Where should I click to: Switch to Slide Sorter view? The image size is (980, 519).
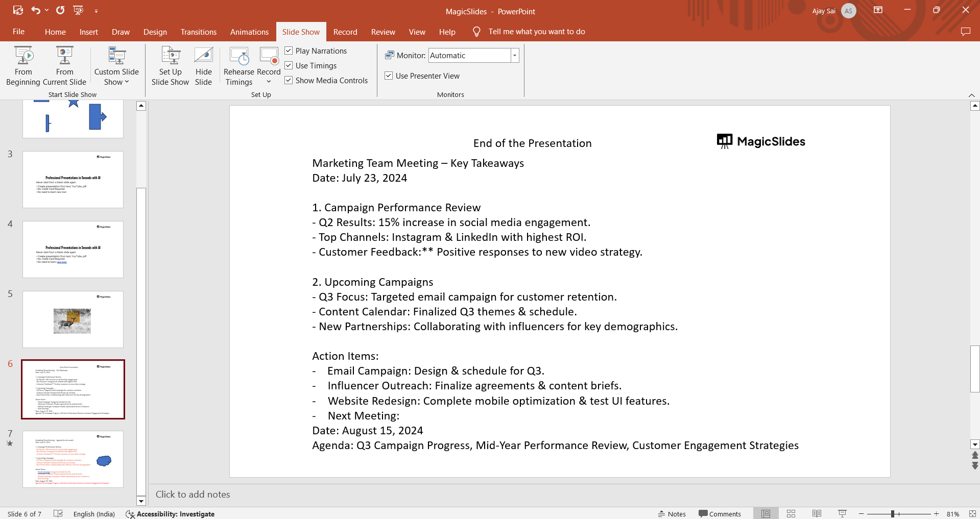tap(791, 514)
